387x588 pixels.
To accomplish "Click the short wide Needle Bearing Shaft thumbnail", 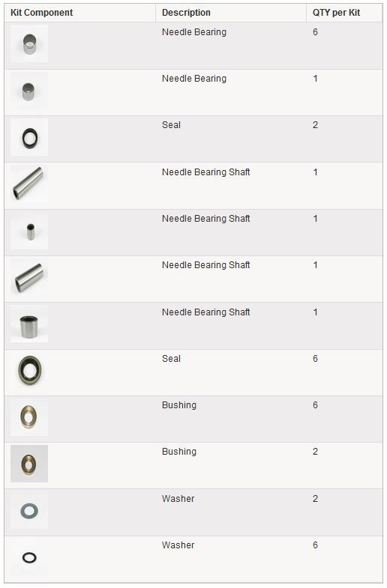I will [29, 324].
